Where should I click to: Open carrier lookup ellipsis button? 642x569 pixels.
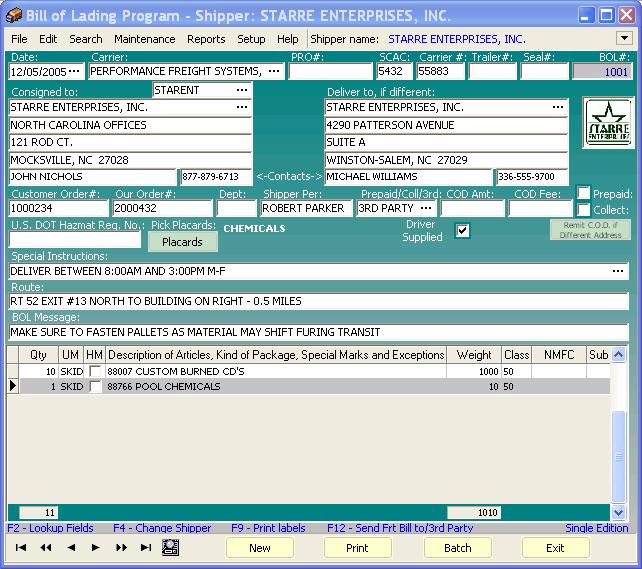[x=274, y=71]
